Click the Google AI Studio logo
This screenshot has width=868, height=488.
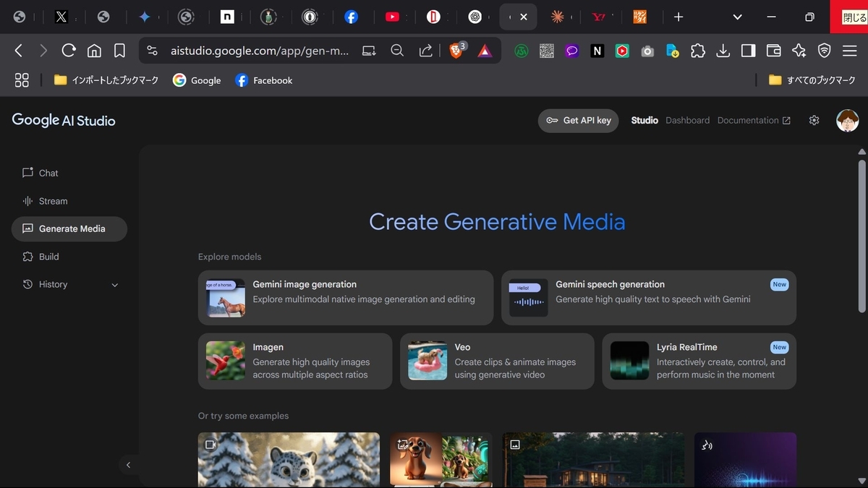coord(64,121)
